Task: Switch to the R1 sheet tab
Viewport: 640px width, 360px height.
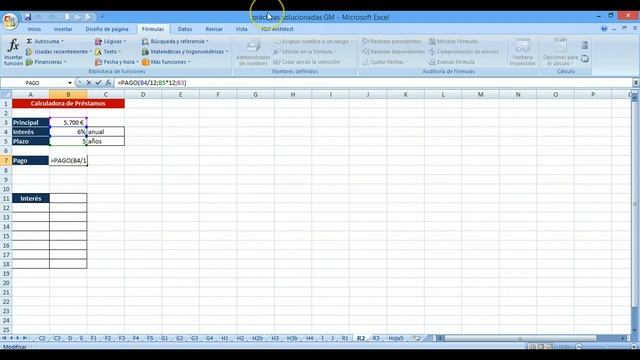Action: (345, 338)
